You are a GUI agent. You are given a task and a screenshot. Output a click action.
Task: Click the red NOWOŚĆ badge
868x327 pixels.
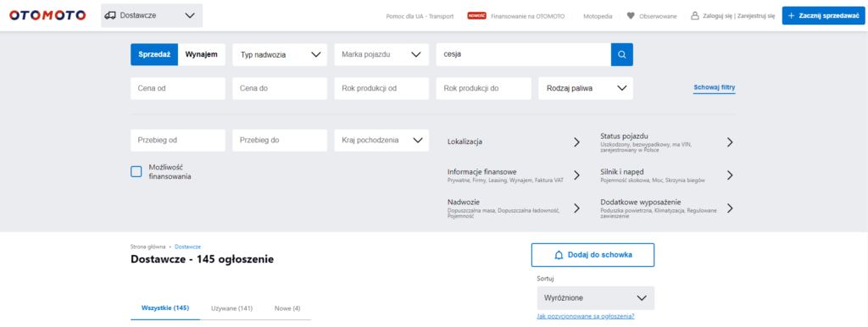pyautogui.click(x=476, y=16)
